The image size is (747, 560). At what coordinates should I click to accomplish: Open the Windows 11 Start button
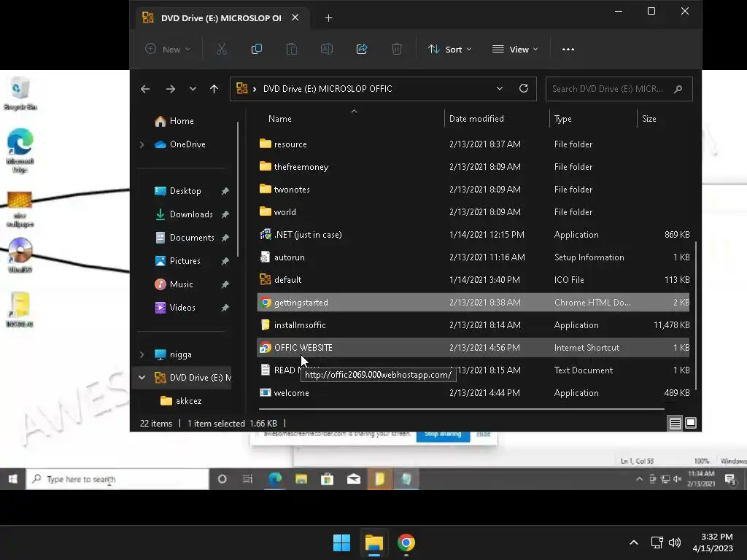pos(341,542)
